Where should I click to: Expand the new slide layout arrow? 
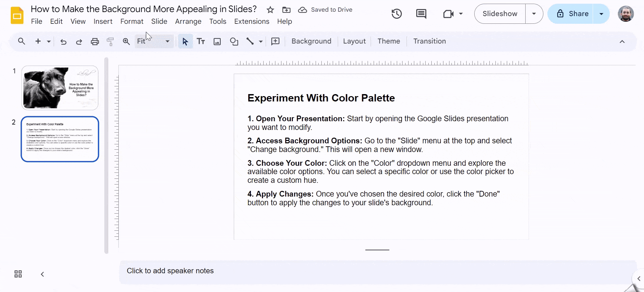click(x=49, y=42)
